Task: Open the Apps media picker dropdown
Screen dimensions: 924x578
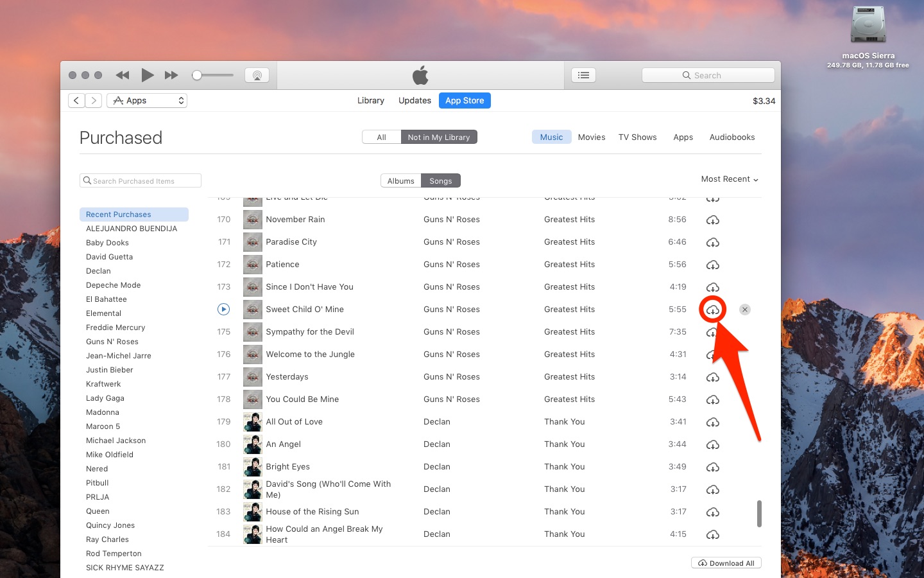Action: point(146,100)
